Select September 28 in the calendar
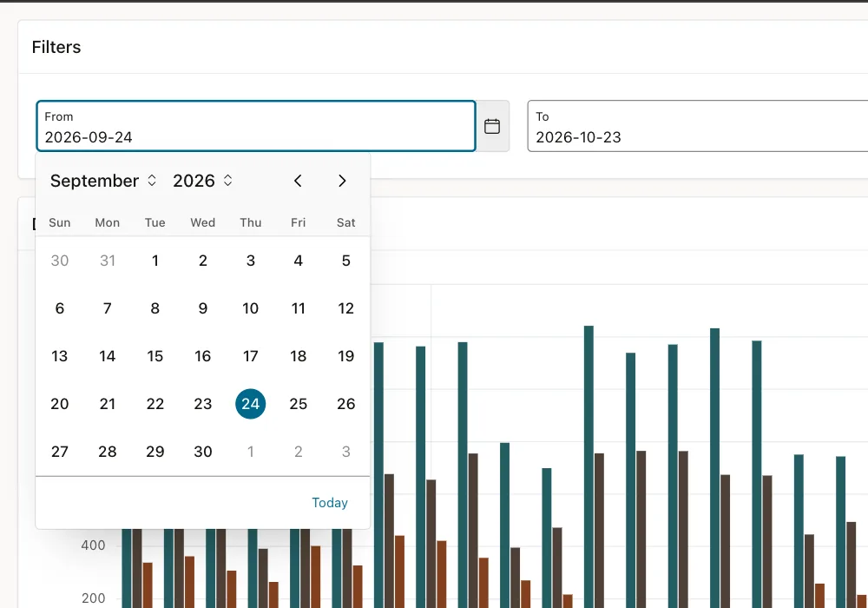The height and width of the screenshot is (608, 868). (108, 452)
